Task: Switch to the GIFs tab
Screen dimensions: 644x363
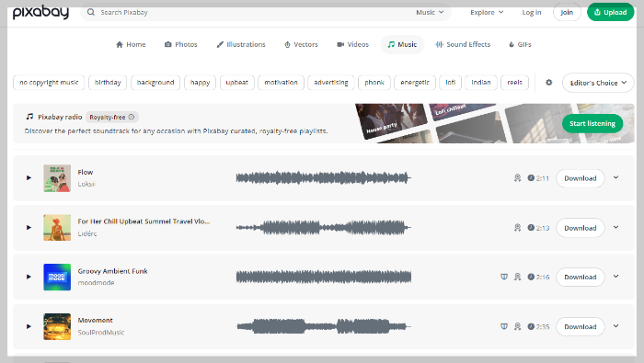Action: 520,44
